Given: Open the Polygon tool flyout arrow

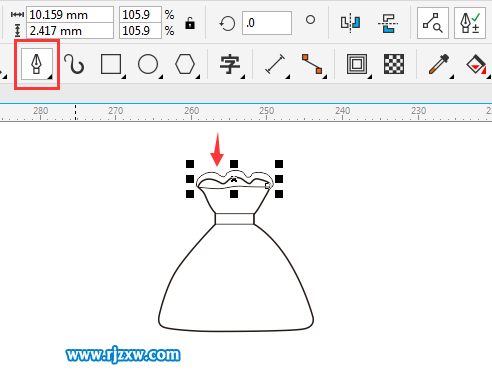Looking at the screenshot, I should (198, 77).
